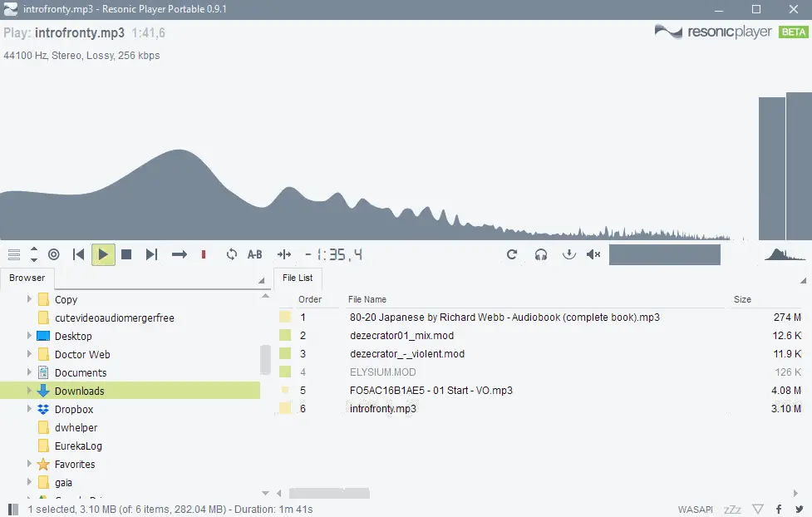Sort by the Order column header

click(310, 299)
